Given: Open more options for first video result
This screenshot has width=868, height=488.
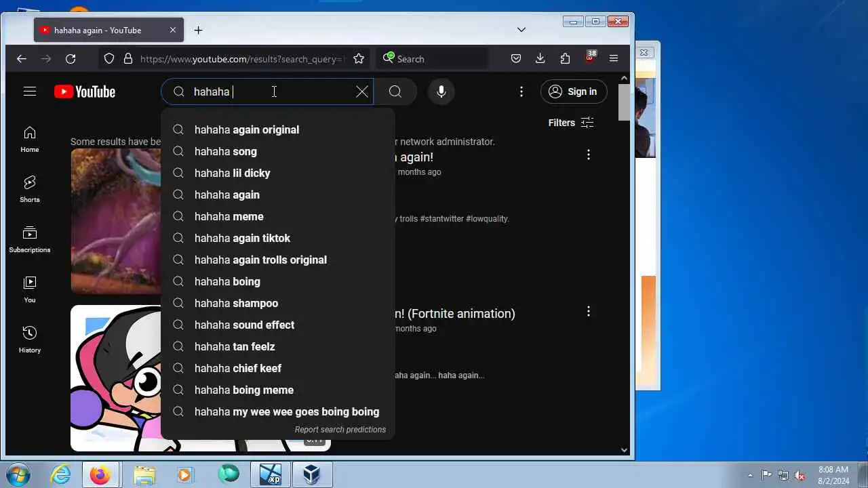Looking at the screenshot, I should pos(589,155).
